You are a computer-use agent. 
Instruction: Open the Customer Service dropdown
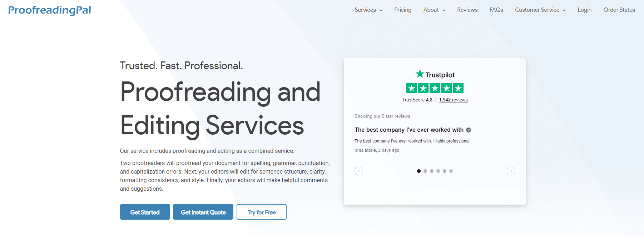click(540, 10)
